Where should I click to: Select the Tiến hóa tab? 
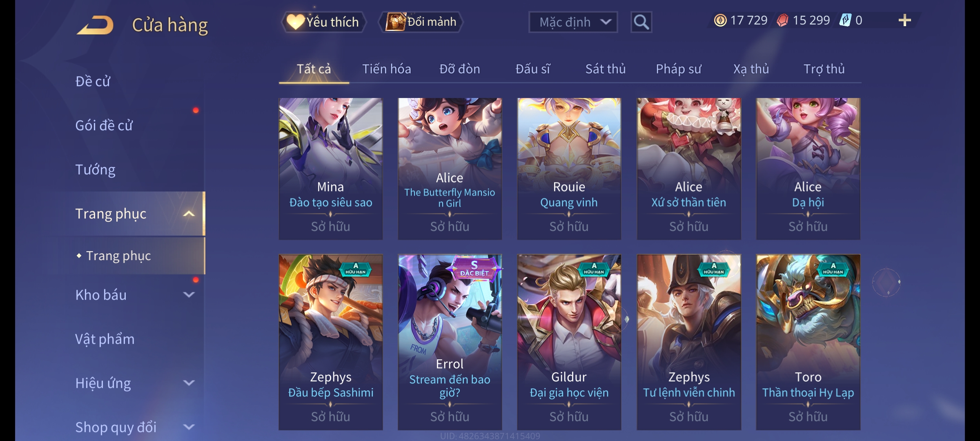pyautogui.click(x=386, y=69)
